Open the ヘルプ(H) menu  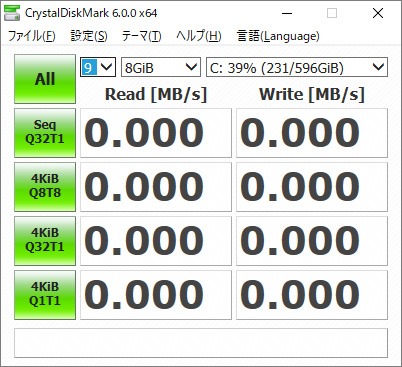[199, 36]
